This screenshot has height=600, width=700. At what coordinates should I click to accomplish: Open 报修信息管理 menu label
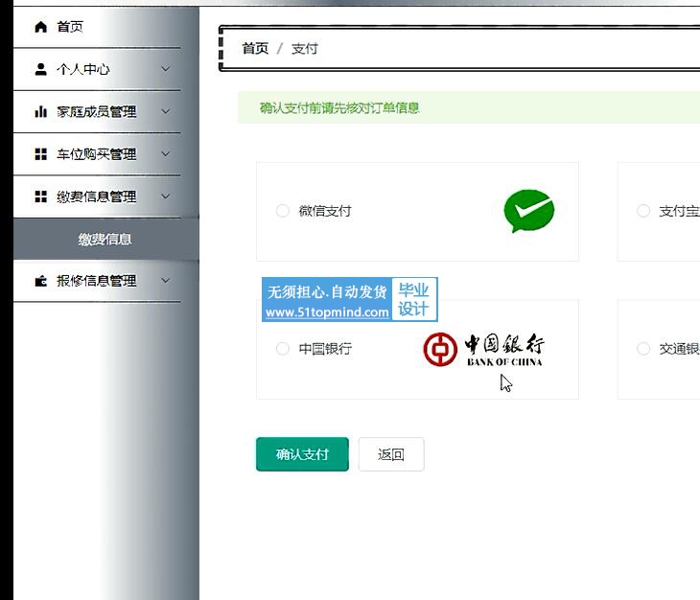pos(97,281)
